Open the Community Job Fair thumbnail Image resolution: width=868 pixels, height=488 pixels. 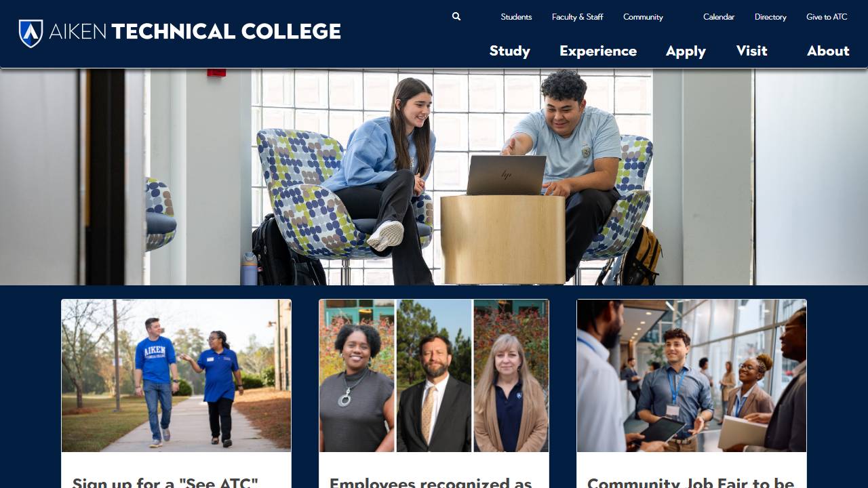692,375
